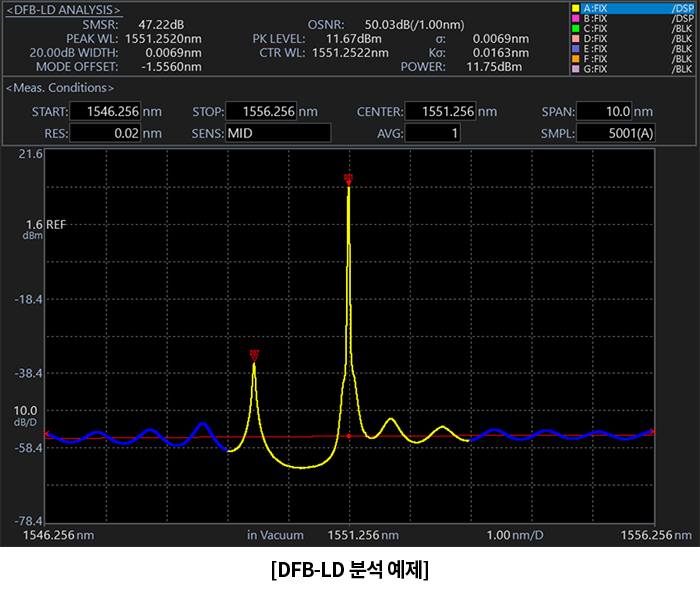Click the DFB-LD ANALYSIS header

pos(63,10)
